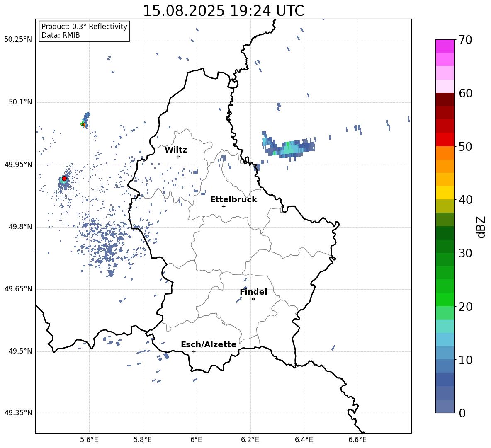Click the magenta top colorbar segment
This screenshot has width=491, height=448.
tap(445, 46)
